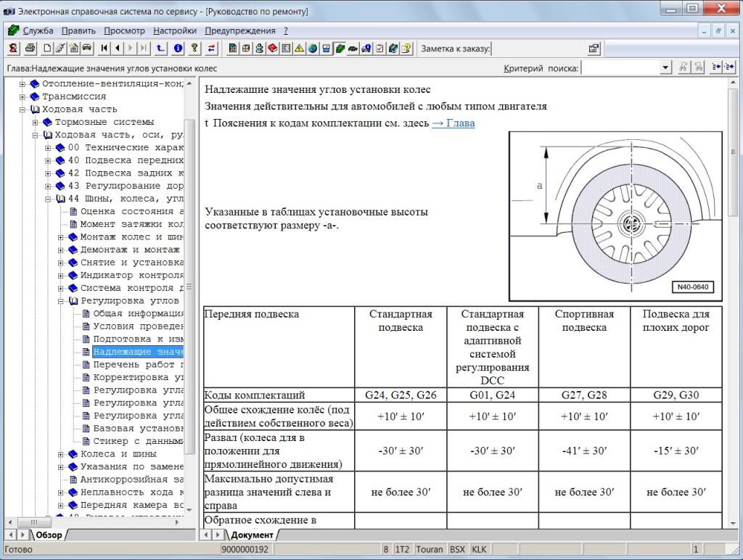Select 'Базовая установк' tree item

pos(139,429)
